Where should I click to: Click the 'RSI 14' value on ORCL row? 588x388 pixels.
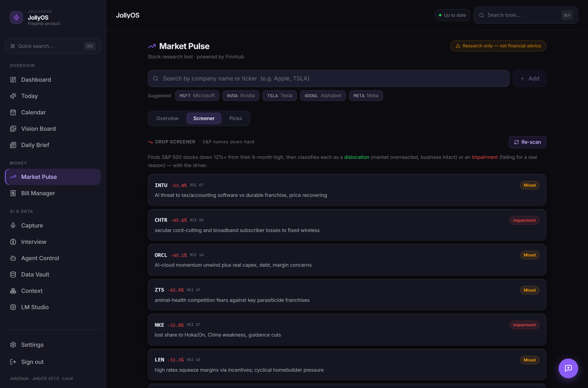coord(197,255)
